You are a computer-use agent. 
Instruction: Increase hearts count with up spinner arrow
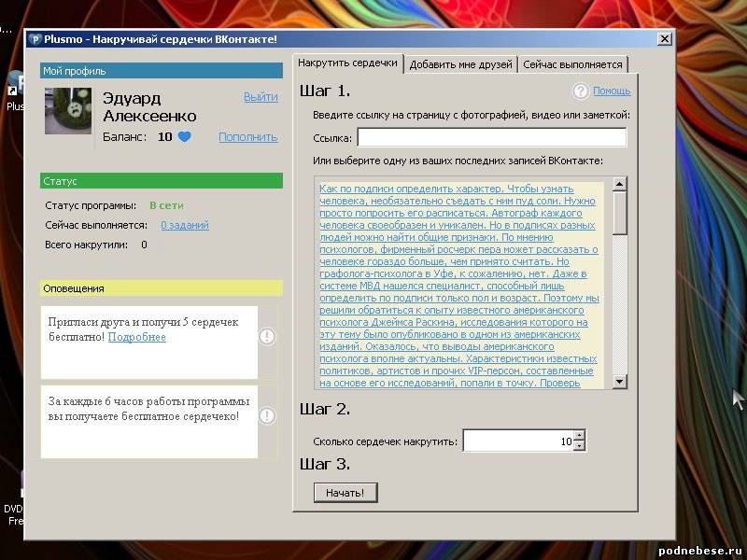click(x=579, y=435)
